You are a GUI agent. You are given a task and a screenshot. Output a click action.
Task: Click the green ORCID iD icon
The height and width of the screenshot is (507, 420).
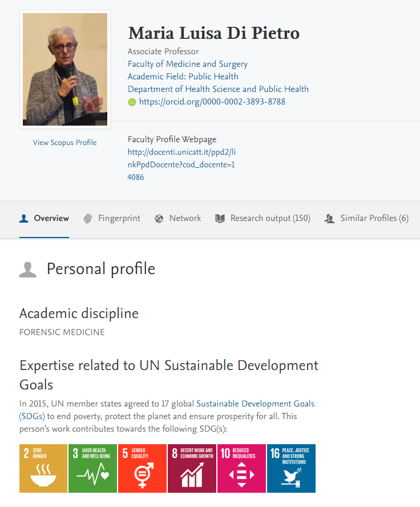pyautogui.click(x=132, y=102)
